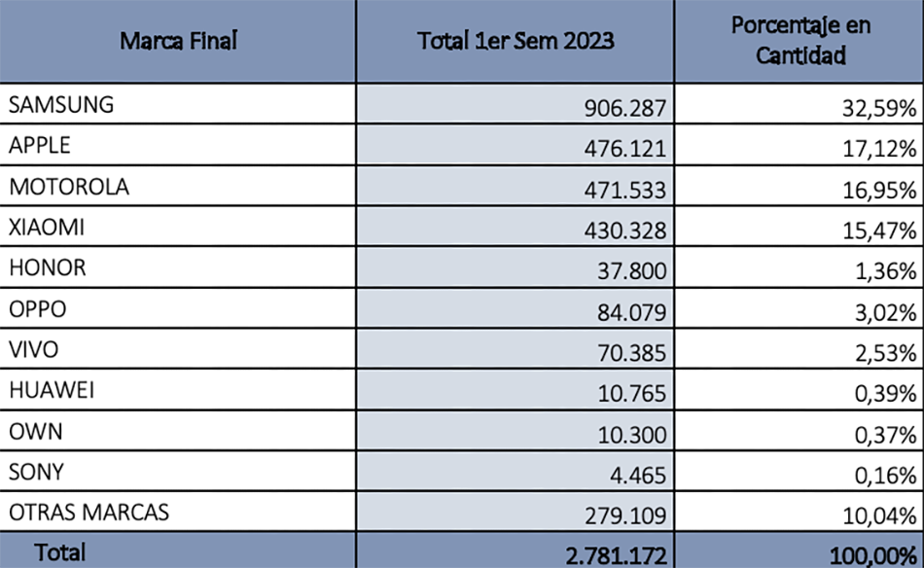Image resolution: width=924 pixels, height=568 pixels.
Task: Click the grand total 2.781.172 cell
Action: (515, 550)
